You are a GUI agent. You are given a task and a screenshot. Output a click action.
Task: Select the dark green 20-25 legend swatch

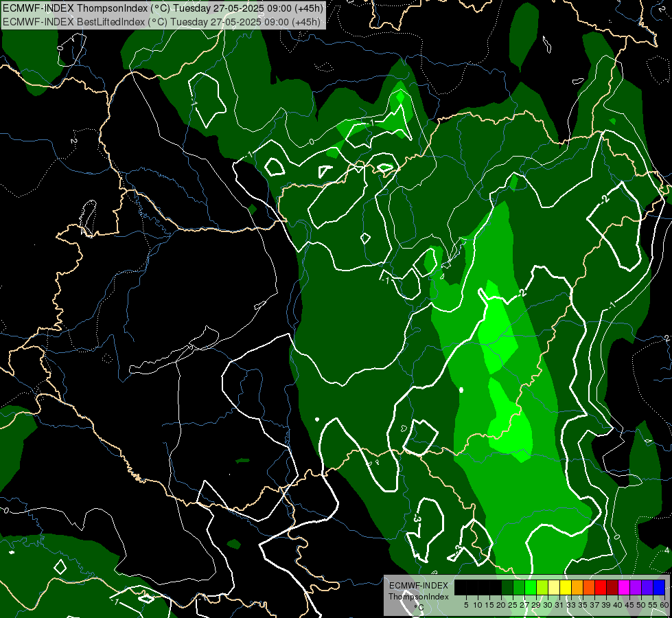pos(507,588)
